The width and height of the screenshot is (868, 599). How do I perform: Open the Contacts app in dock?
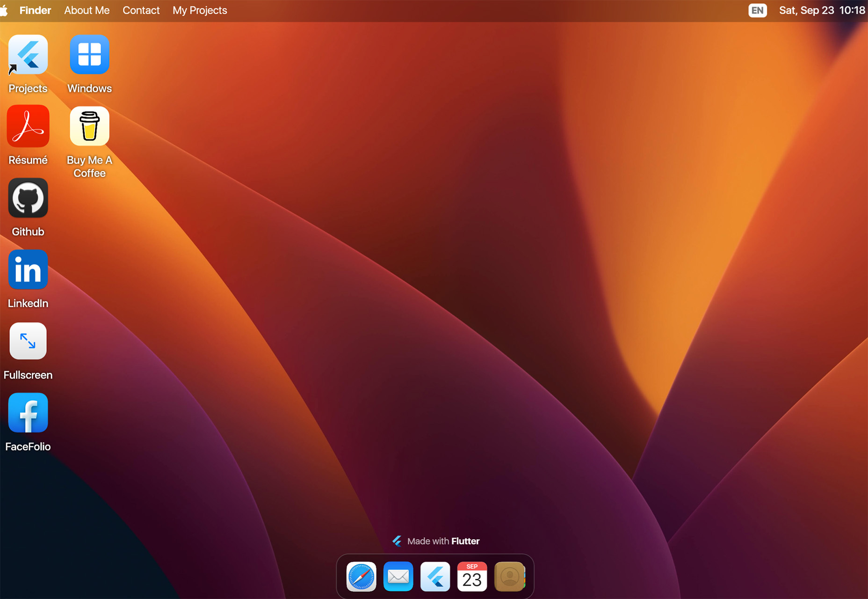509,577
